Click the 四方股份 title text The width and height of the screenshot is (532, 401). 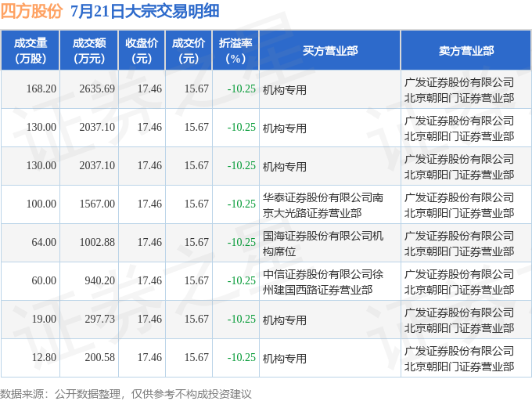tap(31, 11)
